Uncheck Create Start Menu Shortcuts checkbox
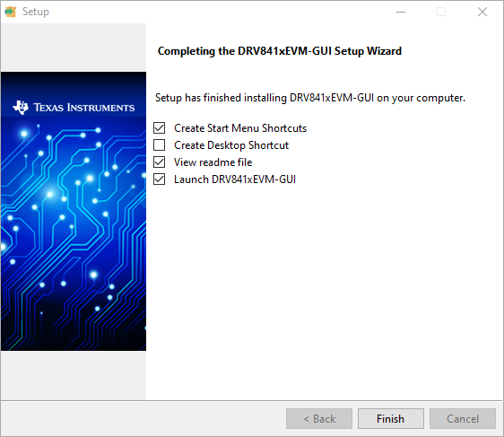The image size is (504, 437). coord(159,128)
